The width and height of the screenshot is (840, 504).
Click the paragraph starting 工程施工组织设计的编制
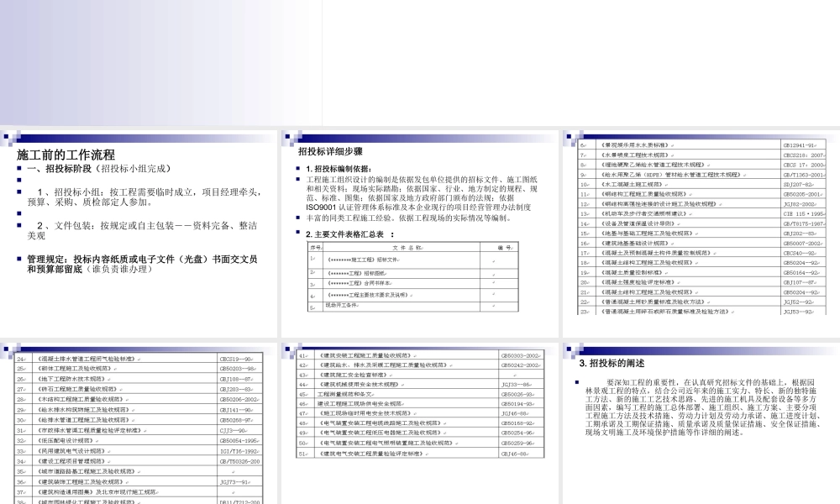pyautogui.click(x=422, y=193)
